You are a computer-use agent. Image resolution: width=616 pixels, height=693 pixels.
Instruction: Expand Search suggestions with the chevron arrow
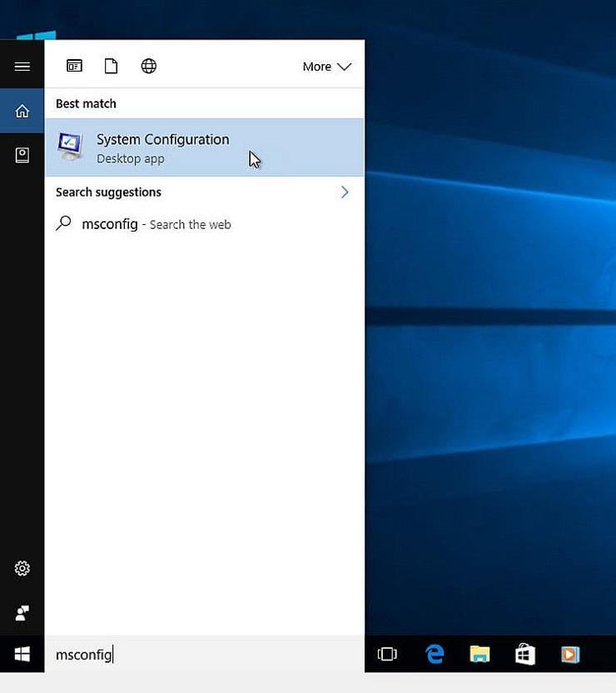coord(345,192)
